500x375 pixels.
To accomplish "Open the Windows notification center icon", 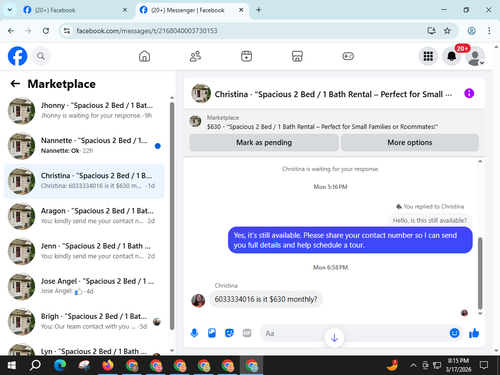I will click(484, 365).
